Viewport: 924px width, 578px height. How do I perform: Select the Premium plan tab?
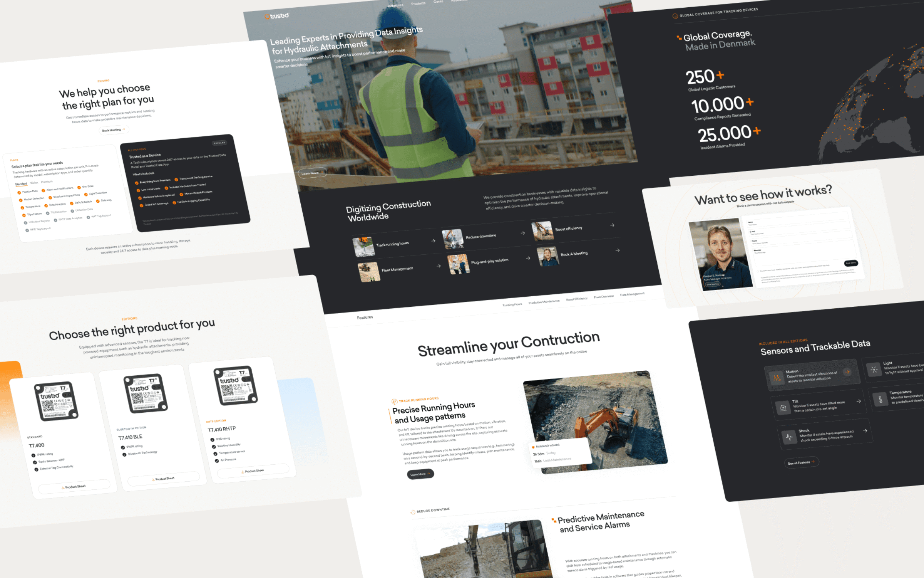click(x=47, y=182)
